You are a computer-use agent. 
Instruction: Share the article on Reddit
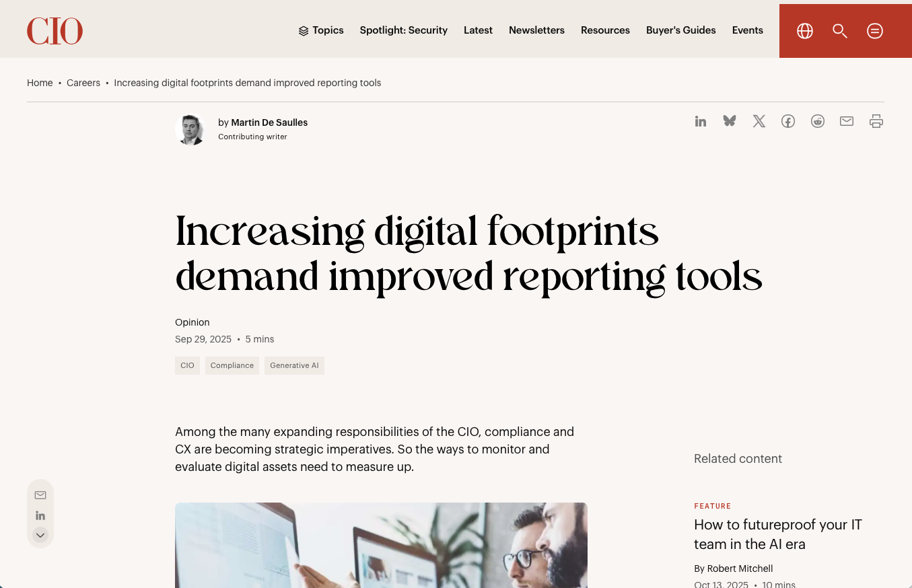[817, 121]
